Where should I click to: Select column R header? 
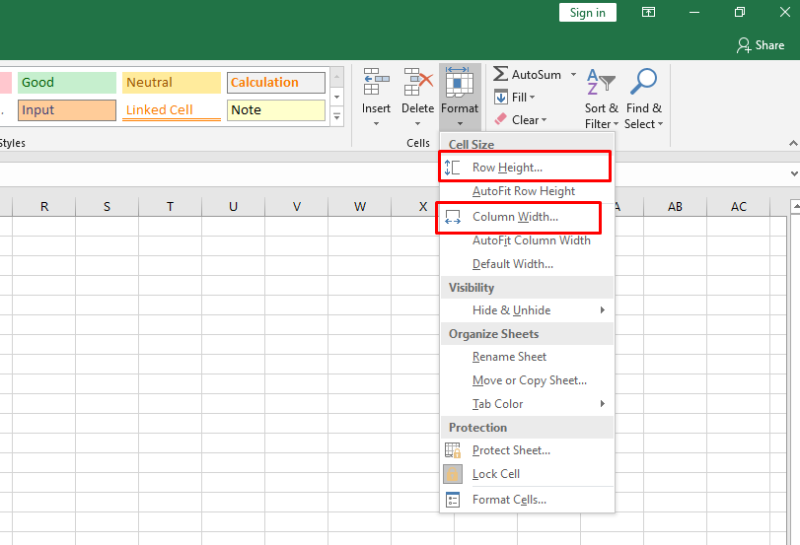(44, 207)
